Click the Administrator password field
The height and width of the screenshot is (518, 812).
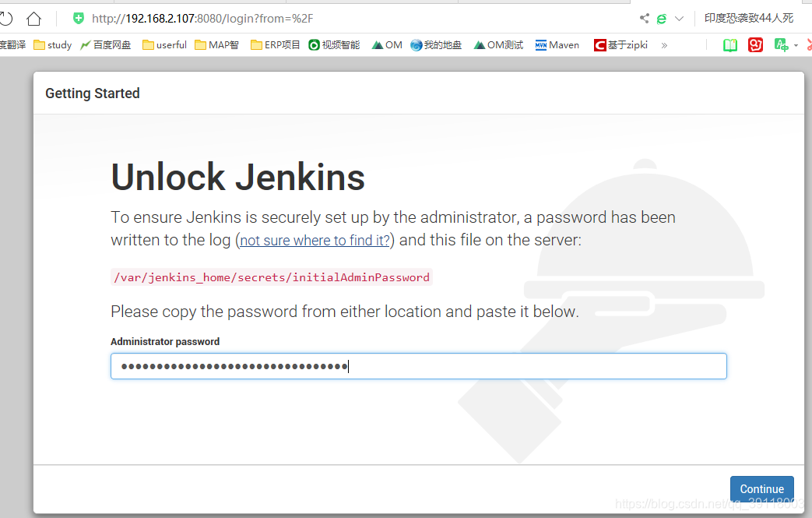pos(418,366)
